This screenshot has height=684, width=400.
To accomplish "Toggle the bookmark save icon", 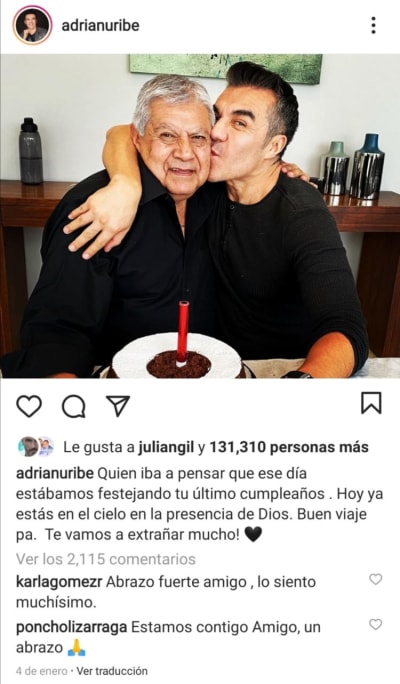I will [371, 403].
